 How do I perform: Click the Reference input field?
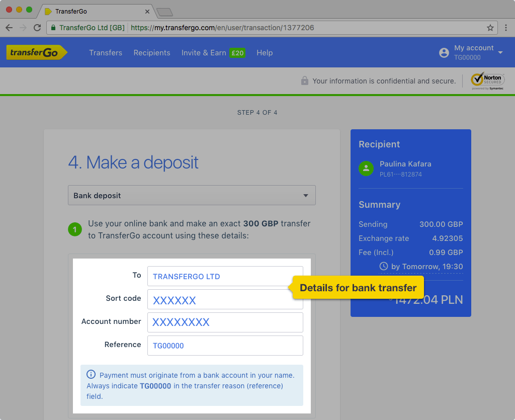[225, 346]
